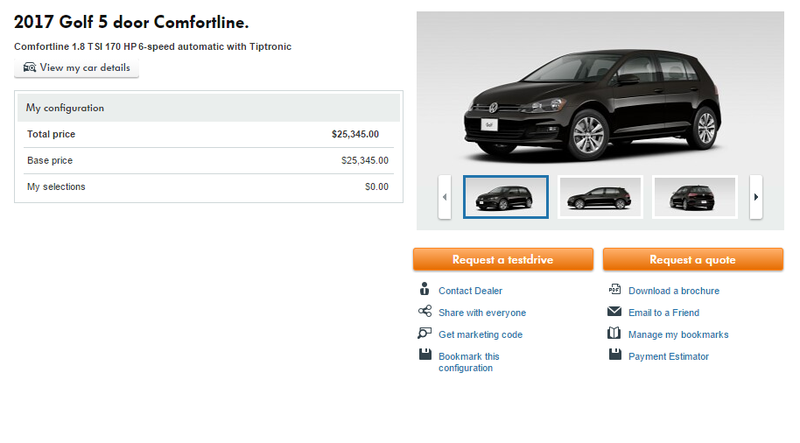800x443 pixels.
Task: Click the Download a brochure PDF icon
Action: (615, 289)
